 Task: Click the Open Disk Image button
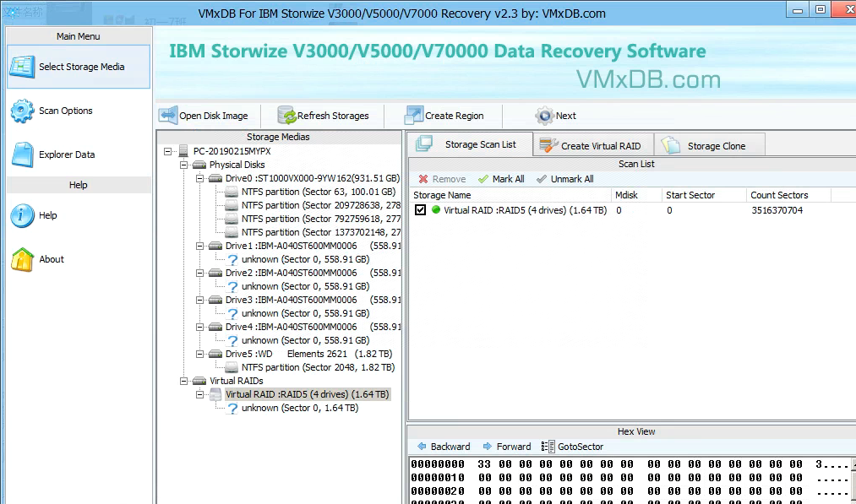tap(204, 116)
